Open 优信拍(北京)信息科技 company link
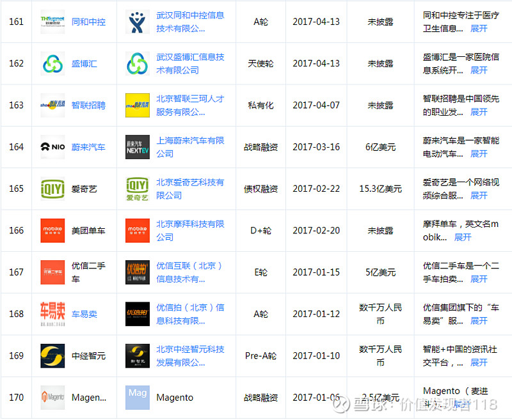This screenshot has width=512, height=420. [190, 314]
